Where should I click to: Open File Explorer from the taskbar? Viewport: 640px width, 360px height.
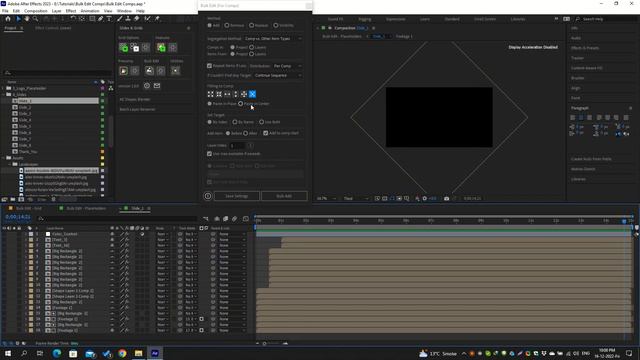click(138, 353)
